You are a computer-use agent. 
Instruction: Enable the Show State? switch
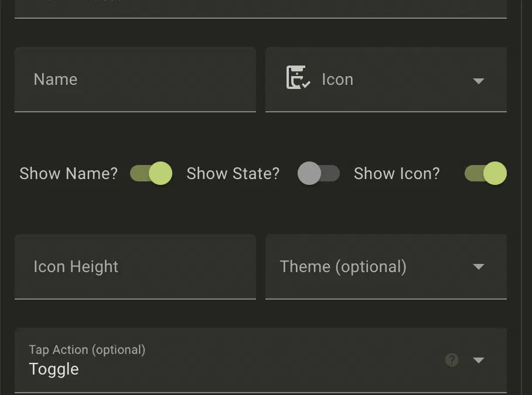pyautogui.click(x=318, y=174)
